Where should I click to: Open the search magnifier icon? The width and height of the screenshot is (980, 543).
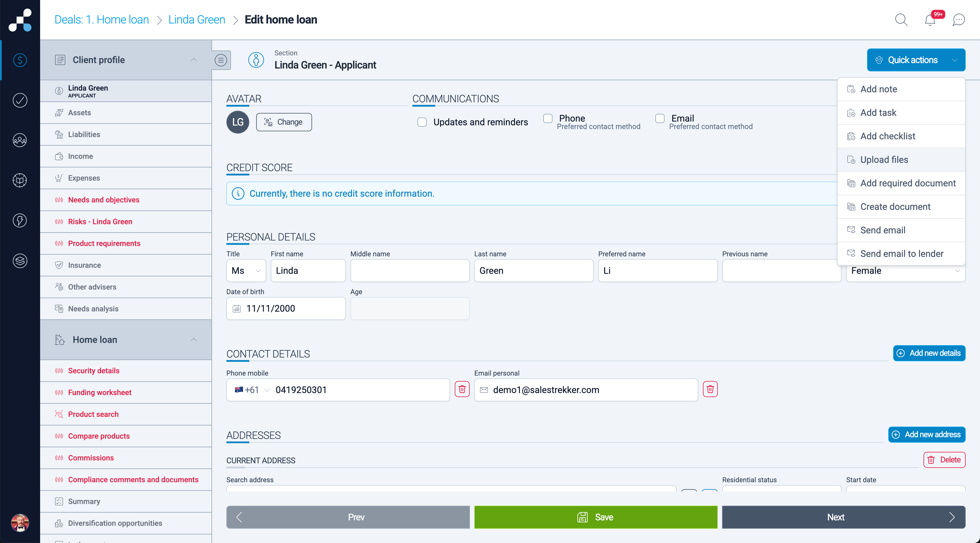(901, 20)
